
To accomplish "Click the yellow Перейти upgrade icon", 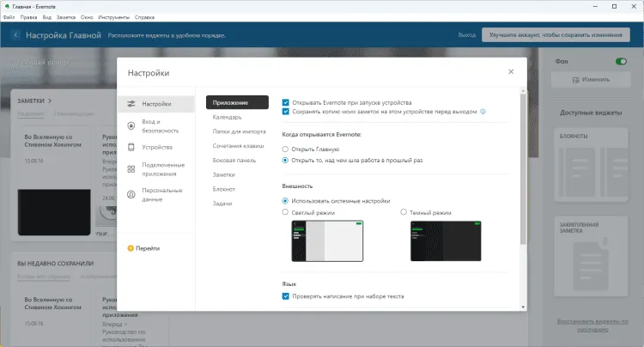I will (131, 248).
